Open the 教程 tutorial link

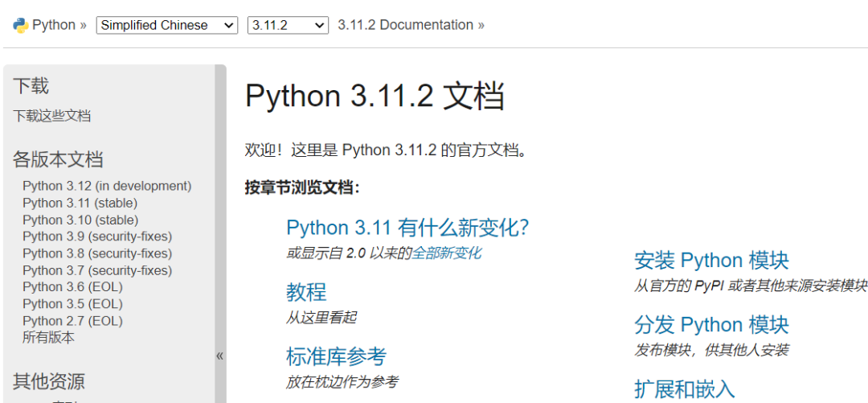tap(306, 291)
